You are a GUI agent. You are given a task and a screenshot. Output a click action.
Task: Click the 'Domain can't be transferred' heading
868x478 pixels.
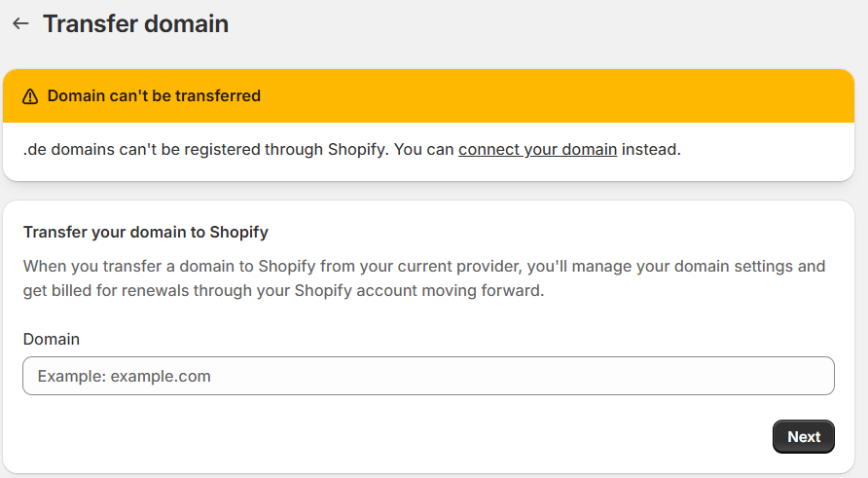pyautogui.click(x=154, y=96)
